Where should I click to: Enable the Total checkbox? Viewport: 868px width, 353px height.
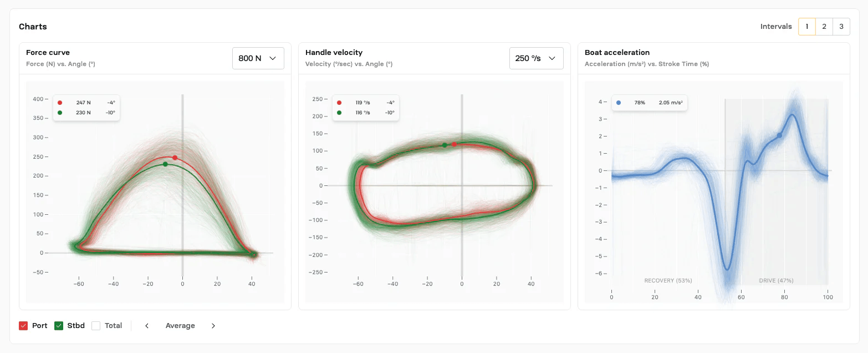(x=96, y=326)
